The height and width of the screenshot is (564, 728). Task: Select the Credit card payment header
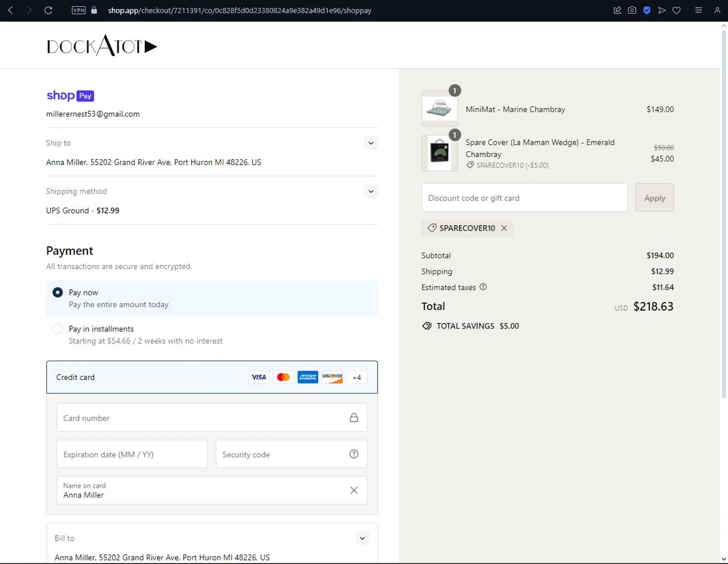[212, 377]
